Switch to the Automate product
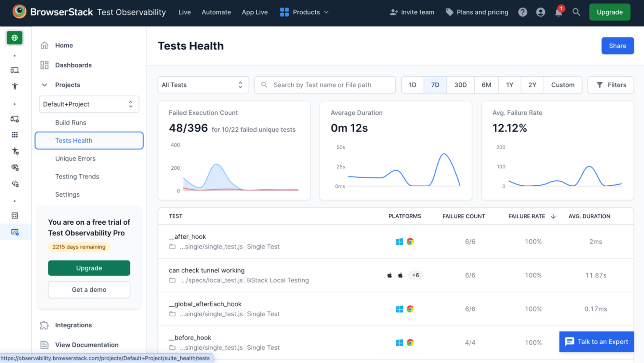The width and height of the screenshot is (644, 363). point(216,12)
